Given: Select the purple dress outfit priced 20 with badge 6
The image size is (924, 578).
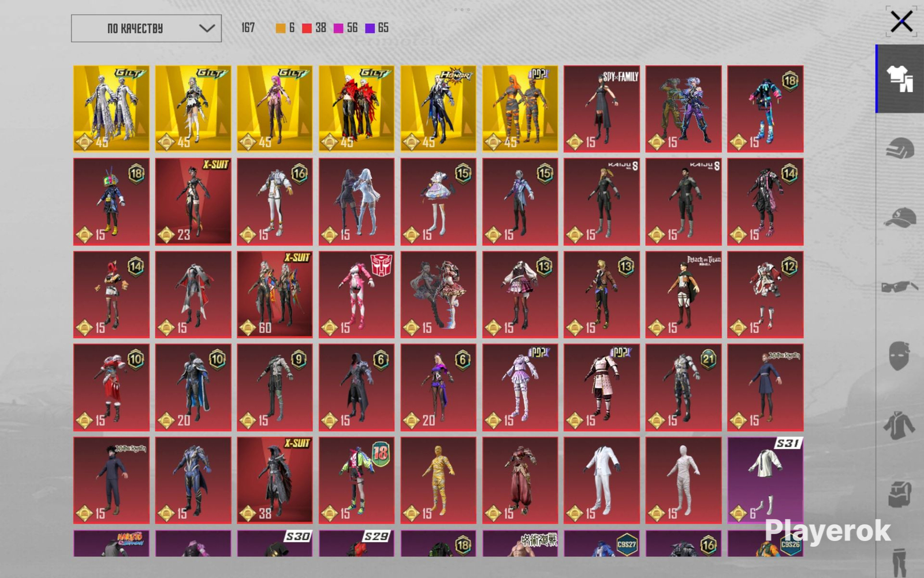Looking at the screenshot, I should [x=438, y=387].
